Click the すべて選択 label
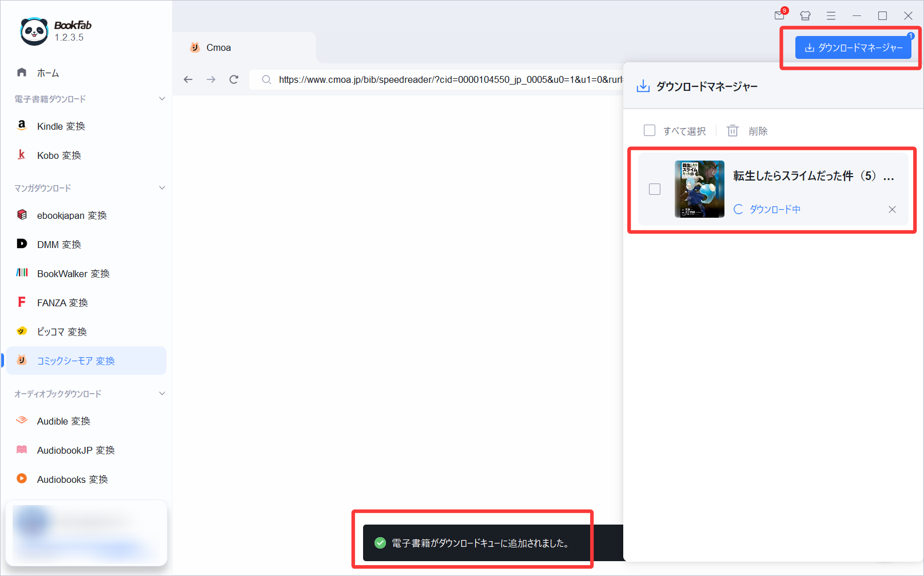Viewport: 924px width, 576px height. click(684, 131)
